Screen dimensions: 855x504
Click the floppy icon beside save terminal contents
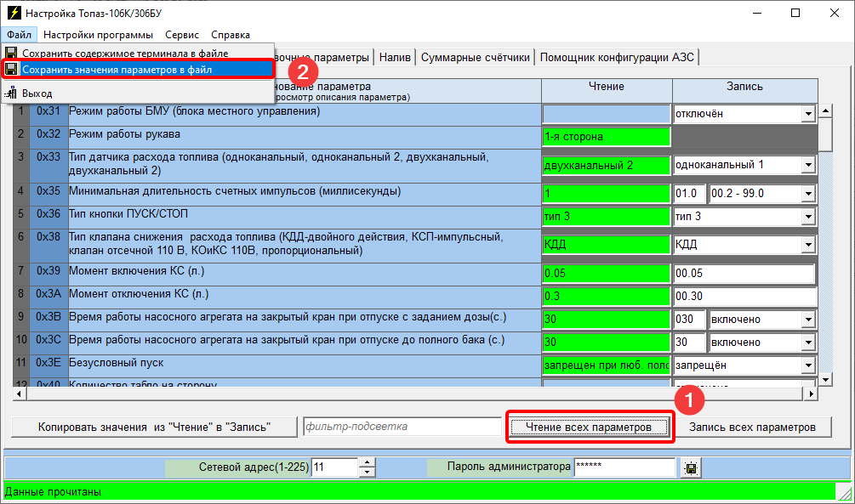11,54
